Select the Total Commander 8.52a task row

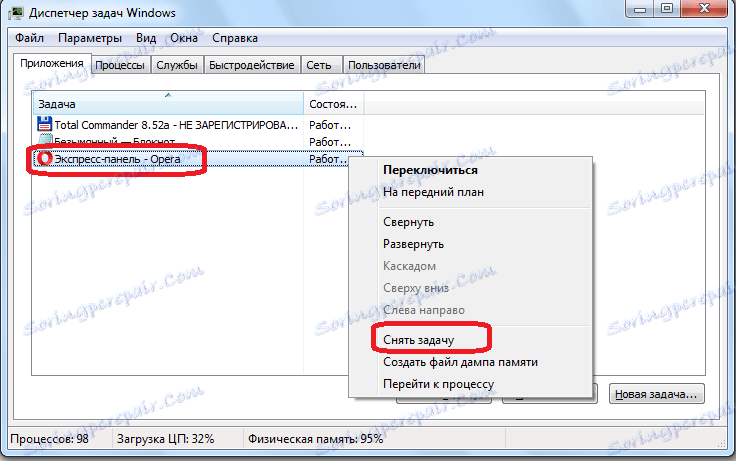point(198,125)
